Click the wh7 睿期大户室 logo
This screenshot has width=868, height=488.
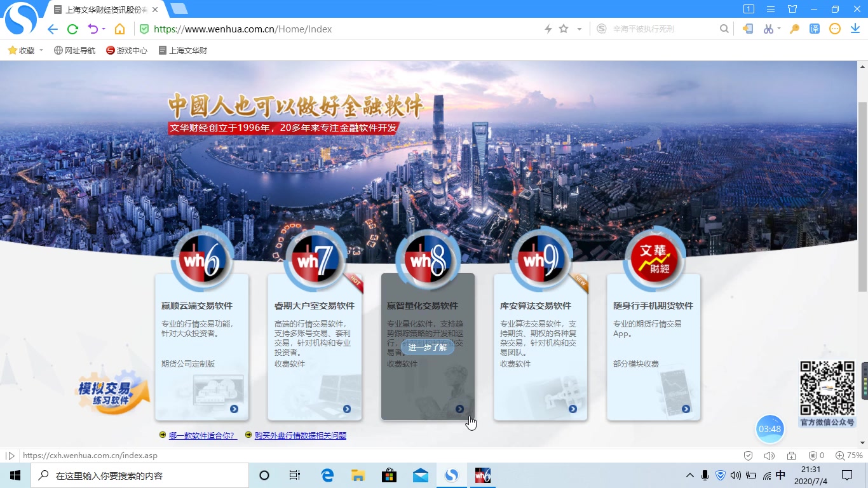pos(315,259)
